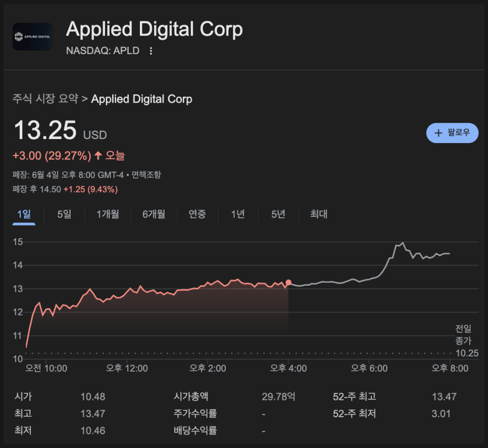Click the 주가수익률 label
This screenshot has height=448, width=488.
[195, 414]
